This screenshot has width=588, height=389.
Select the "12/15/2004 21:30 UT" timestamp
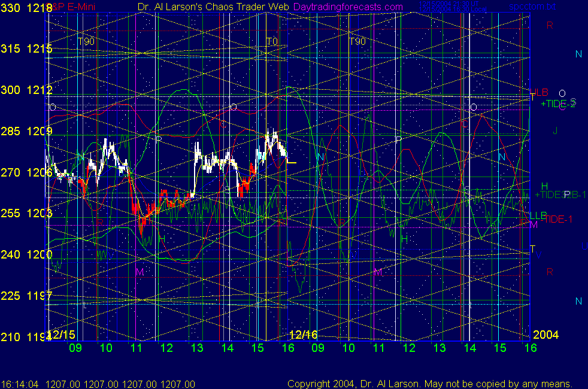click(x=448, y=4)
